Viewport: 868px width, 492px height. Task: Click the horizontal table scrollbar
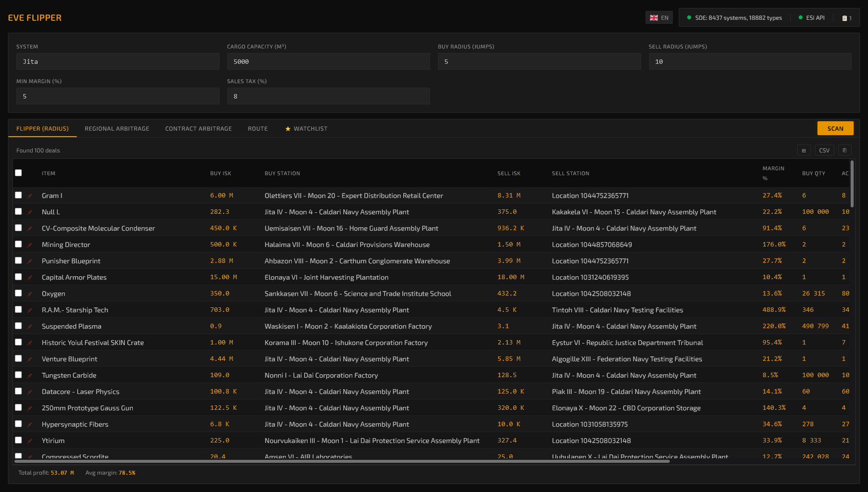click(342, 461)
